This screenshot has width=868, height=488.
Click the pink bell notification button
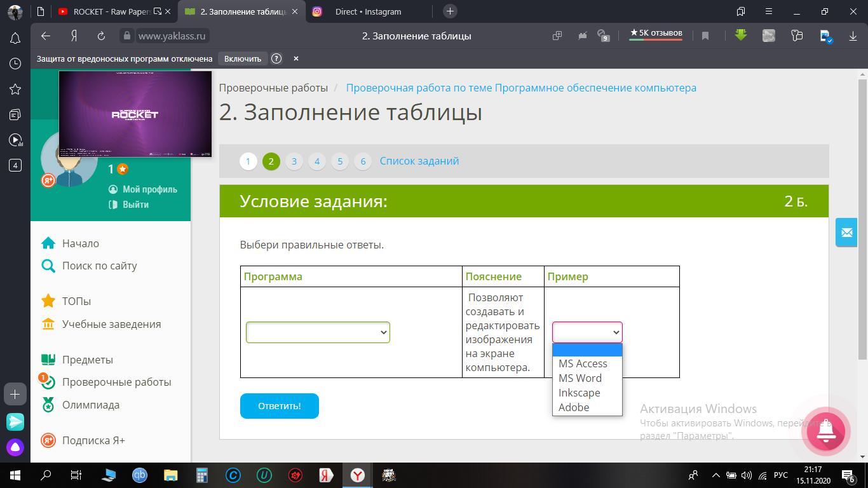click(x=825, y=430)
